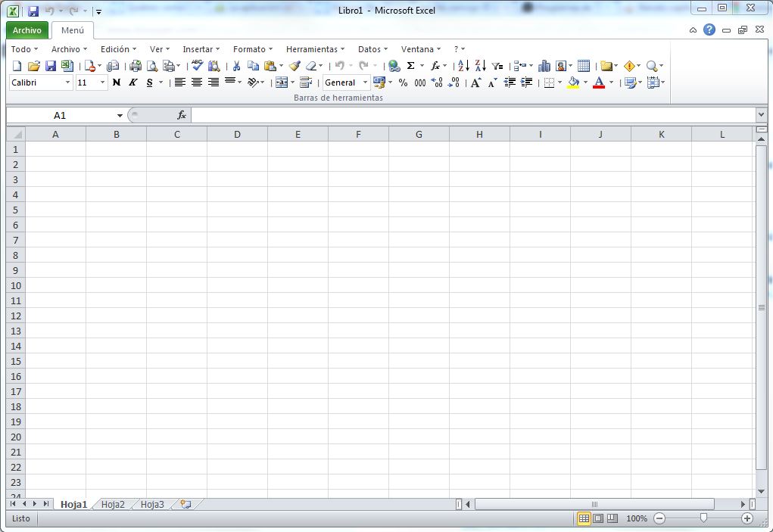The image size is (773, 532).
Task: Toggle italic formatting with K button
Action: [132, 82]
